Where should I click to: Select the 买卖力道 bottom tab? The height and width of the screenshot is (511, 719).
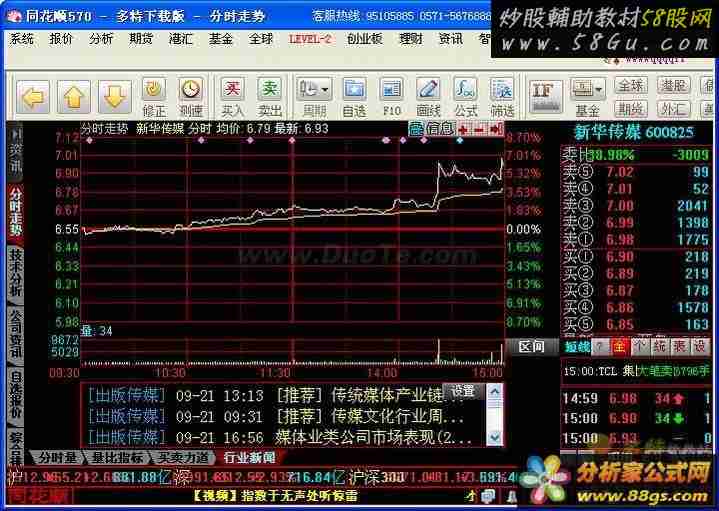pos(183,457)
